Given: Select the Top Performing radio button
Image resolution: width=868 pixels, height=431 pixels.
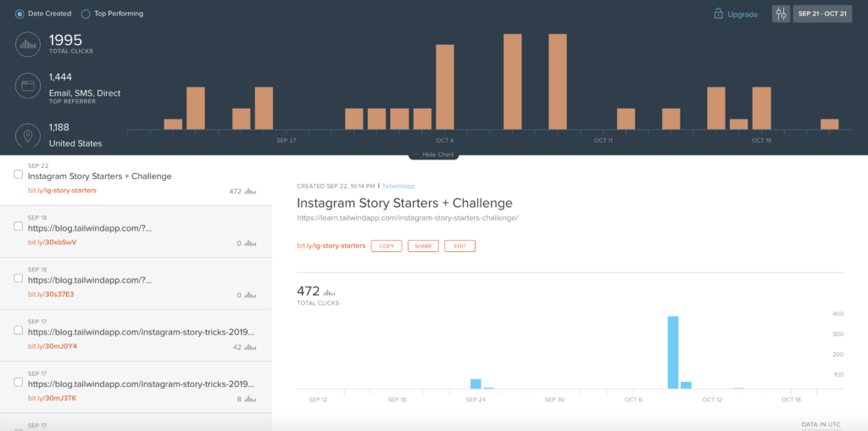Looking at the screenshot, I should (86, 14).
